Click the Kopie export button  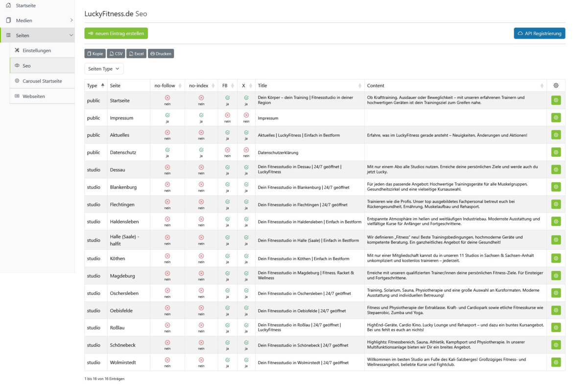[x=95, y=53]
